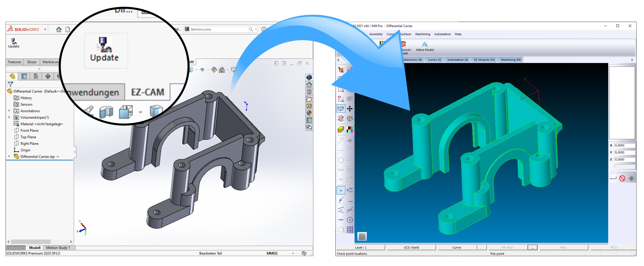644x266 pixels.
Task: Open the Automation menu in EZ-CAM
Action: 442,34
